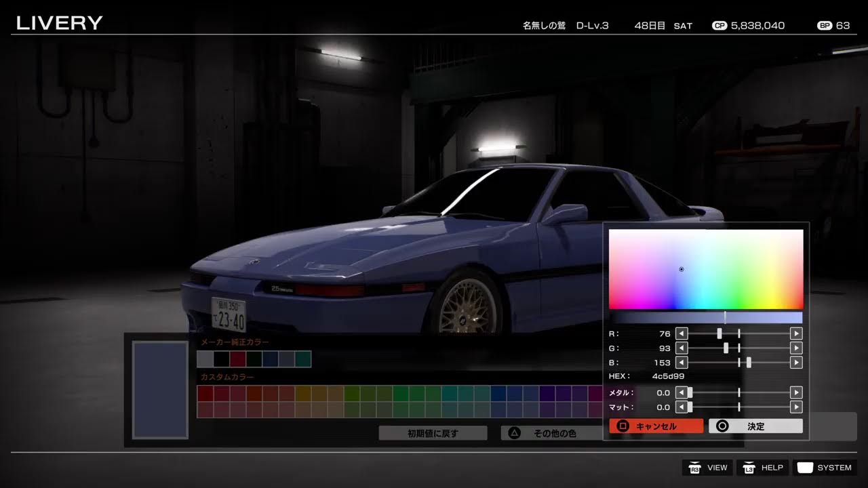Click the G slider handle
This screenshot has width=868, height=488.
tap(726, 348)
